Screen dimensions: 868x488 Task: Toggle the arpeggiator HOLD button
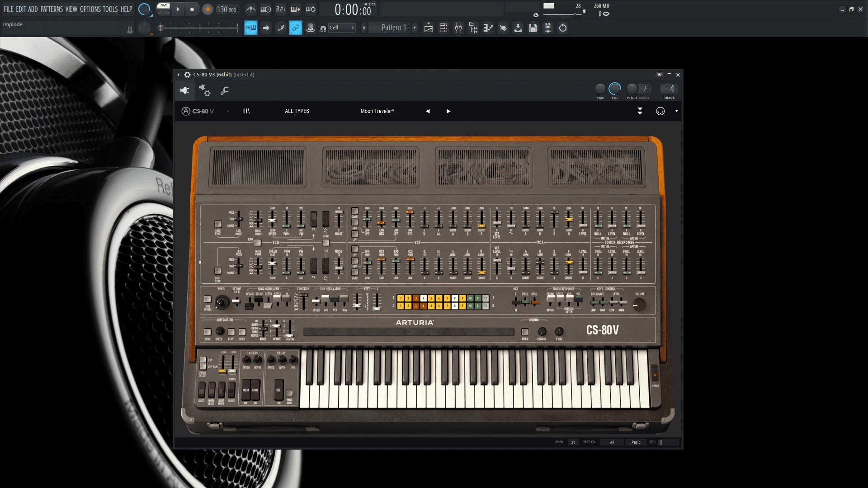click(x=242, y=332)
